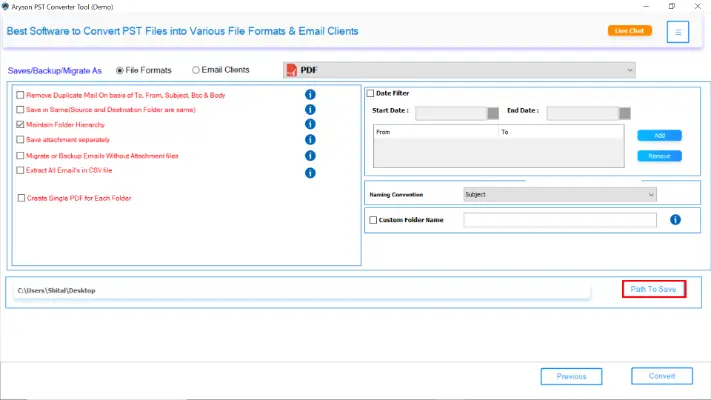Open the Naming Convention Subject dropdown
711x400 pixels.
coord(650,194)
